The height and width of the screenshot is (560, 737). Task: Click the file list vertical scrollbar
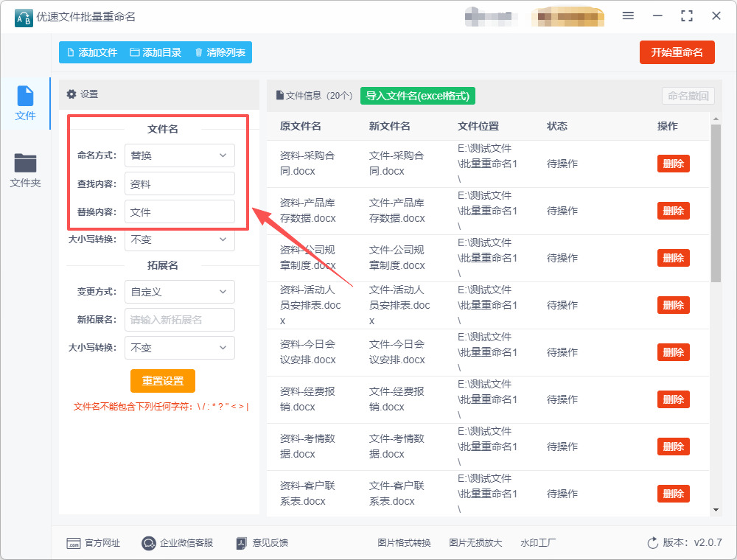[715, 203]
